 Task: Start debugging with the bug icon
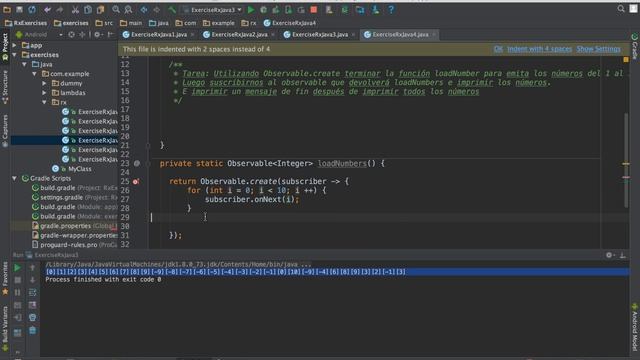[x=264, y=9]
